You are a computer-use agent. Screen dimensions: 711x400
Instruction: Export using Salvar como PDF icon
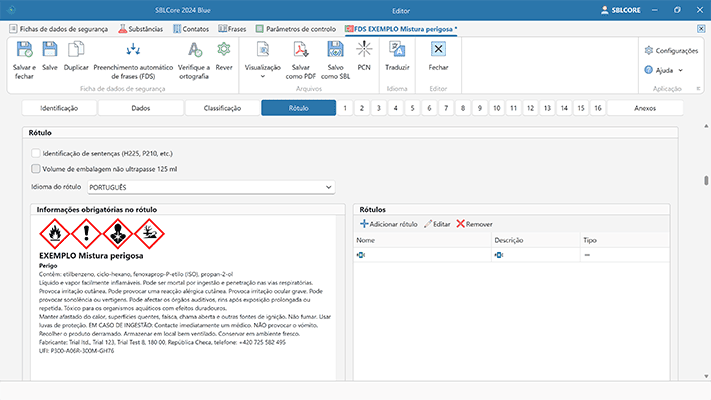[x=300, y=50]
